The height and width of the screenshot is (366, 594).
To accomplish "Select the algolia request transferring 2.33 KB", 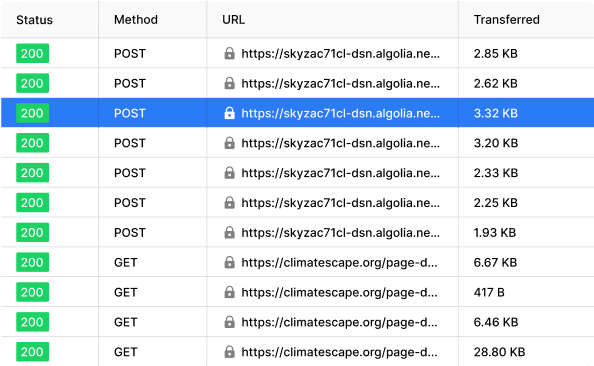I will (x=297, y=173).
